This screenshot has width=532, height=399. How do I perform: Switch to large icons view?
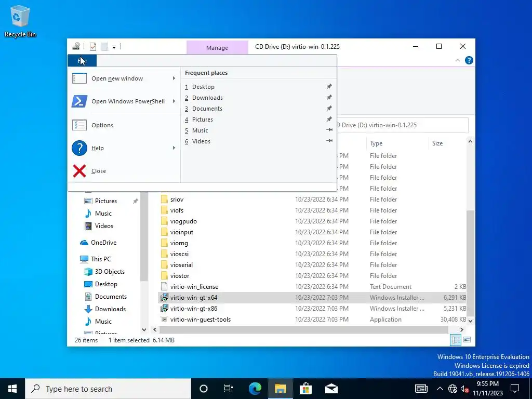[467, 340]
